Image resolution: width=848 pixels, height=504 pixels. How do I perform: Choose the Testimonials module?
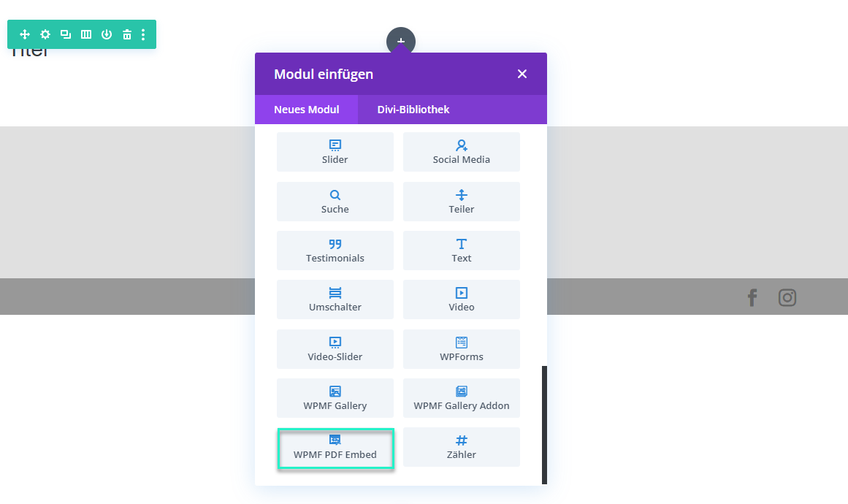[x=335, y=251]
